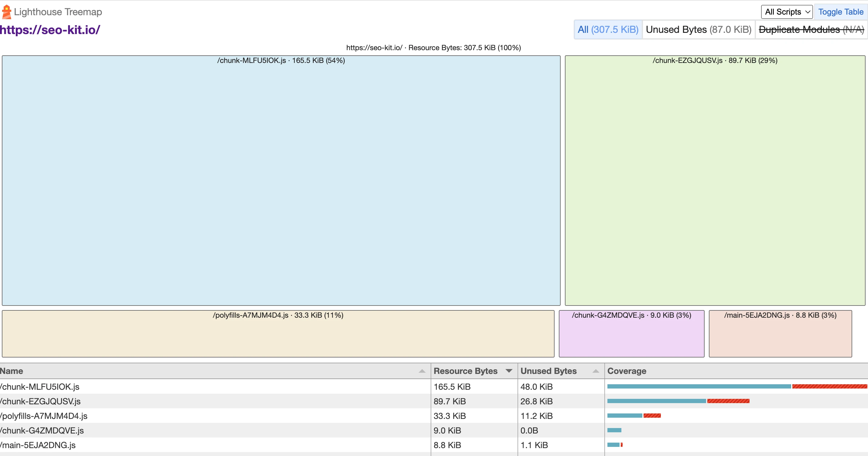Select the chunk-EZGJQUSV.js treemap block
This screenshot has height=456, width=868.
pos(715,181)
